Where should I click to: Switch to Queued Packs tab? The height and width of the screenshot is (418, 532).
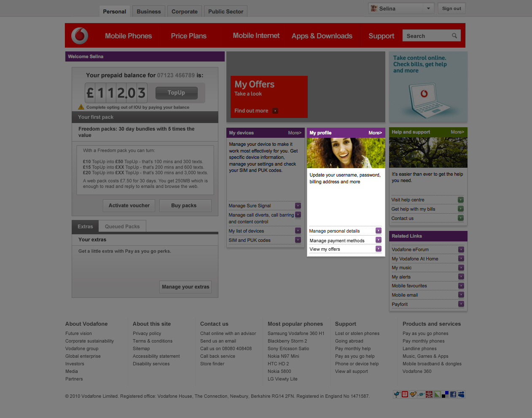pos(122,226)
